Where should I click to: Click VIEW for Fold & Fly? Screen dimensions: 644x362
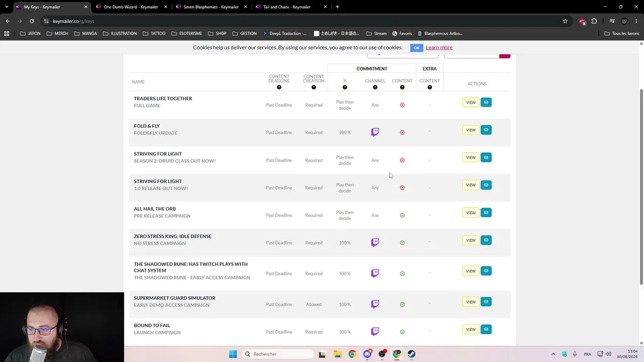[470, 130]
